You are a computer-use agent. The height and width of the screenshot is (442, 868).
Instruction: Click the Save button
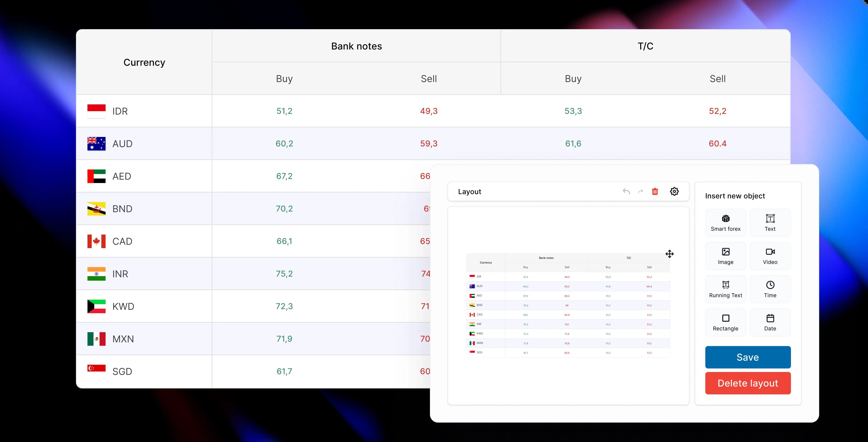[x=748, y=357]
